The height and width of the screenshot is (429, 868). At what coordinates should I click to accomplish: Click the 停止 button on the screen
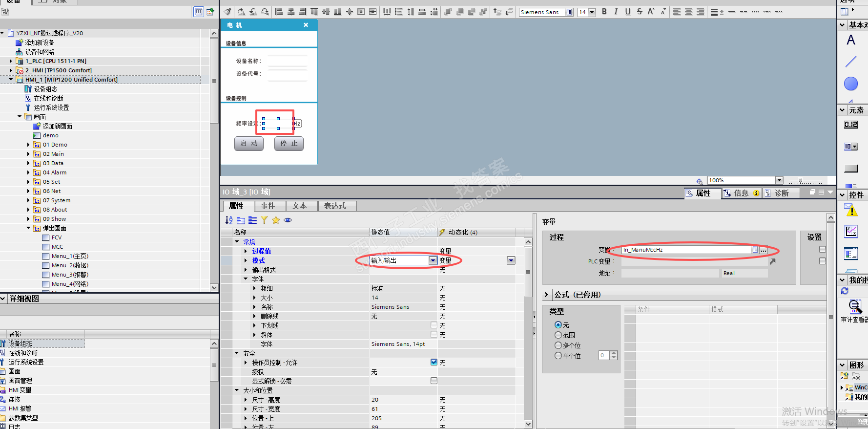289,144
